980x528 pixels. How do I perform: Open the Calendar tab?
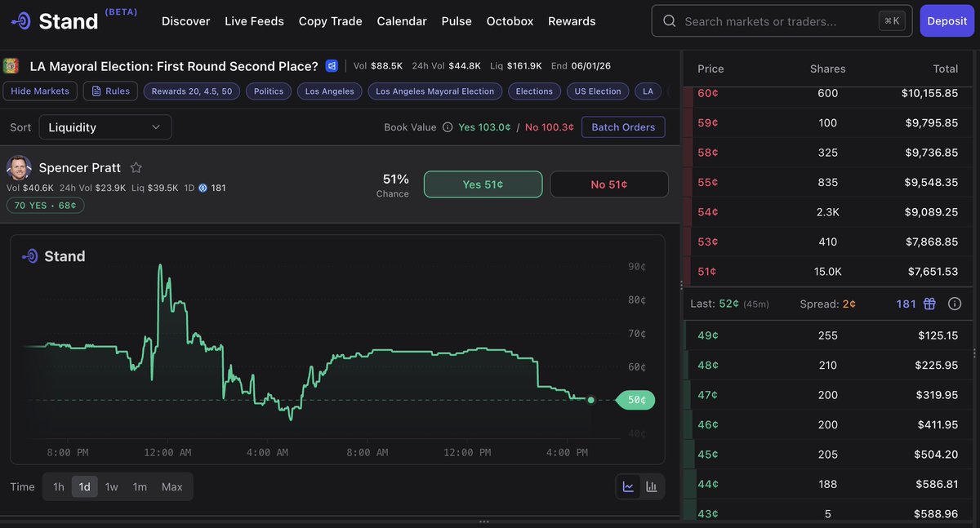coord(402,21)
